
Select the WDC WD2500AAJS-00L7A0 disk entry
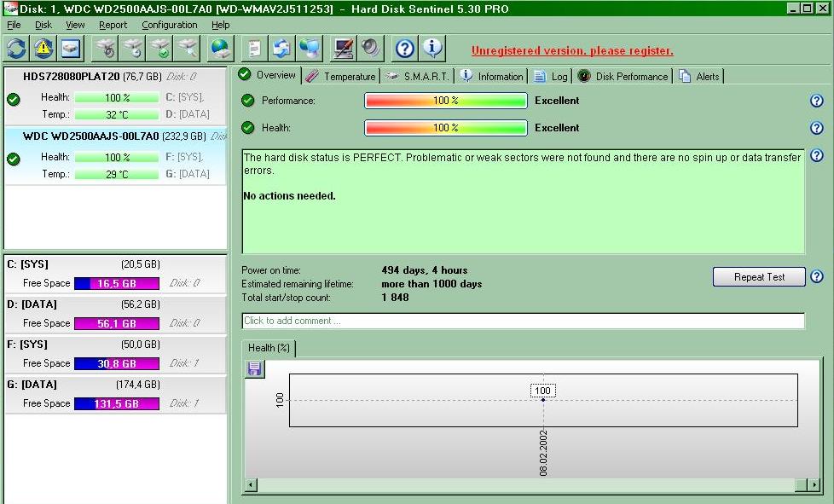[115, 156]
